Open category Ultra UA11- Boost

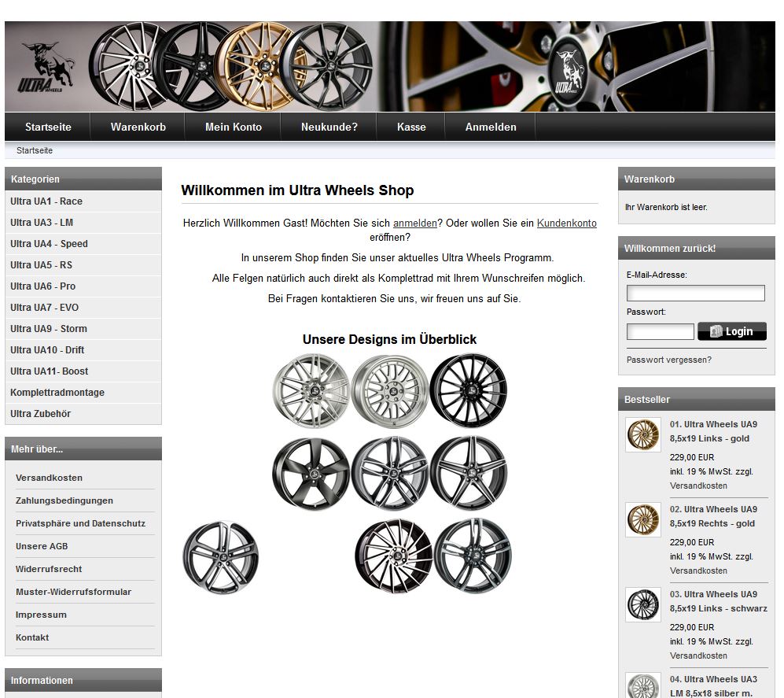tap(83, 371)
